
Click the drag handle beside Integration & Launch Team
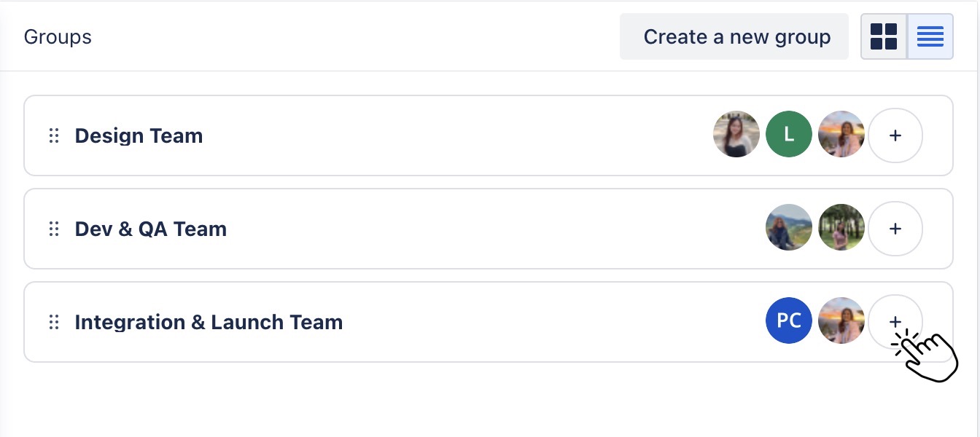coord(53,322)
